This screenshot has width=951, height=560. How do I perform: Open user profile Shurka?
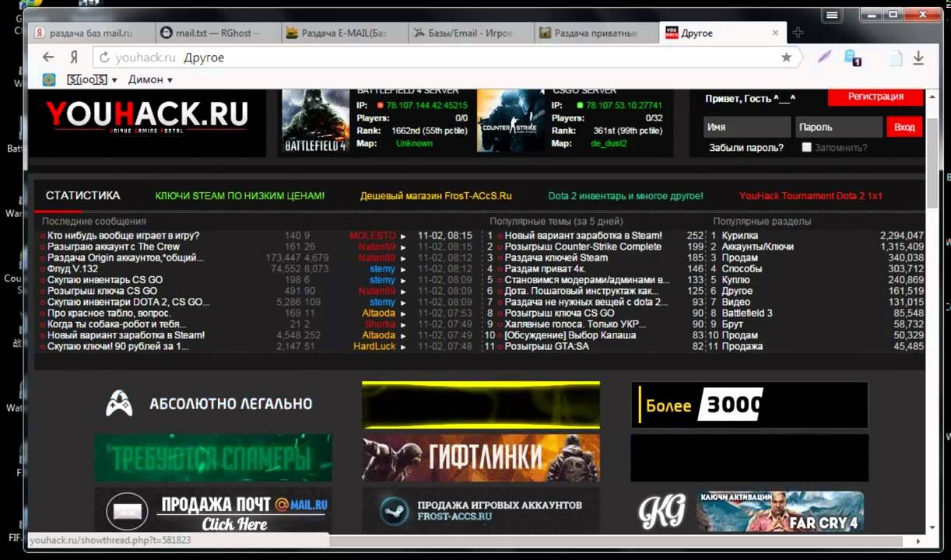(x=381, y=324)
